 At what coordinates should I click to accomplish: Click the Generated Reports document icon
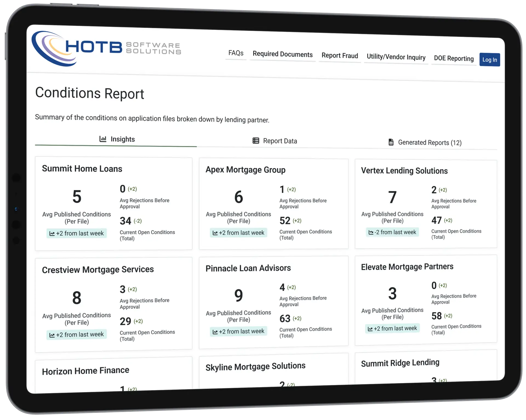point(391,142)
